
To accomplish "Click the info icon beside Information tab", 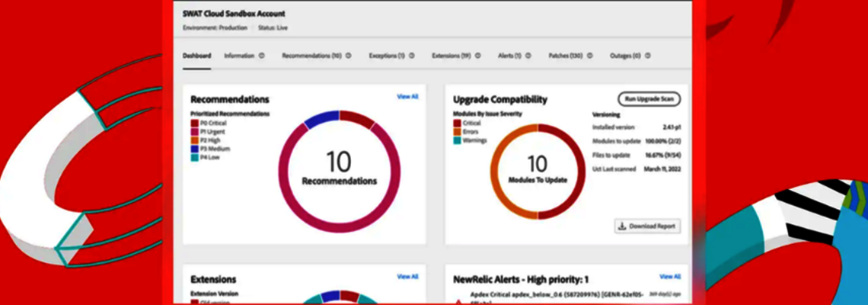I will [x=261, y=56].
